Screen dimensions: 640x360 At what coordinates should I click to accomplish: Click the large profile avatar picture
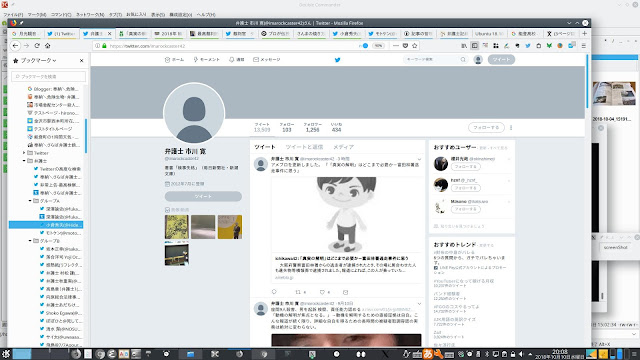(194, 113)
